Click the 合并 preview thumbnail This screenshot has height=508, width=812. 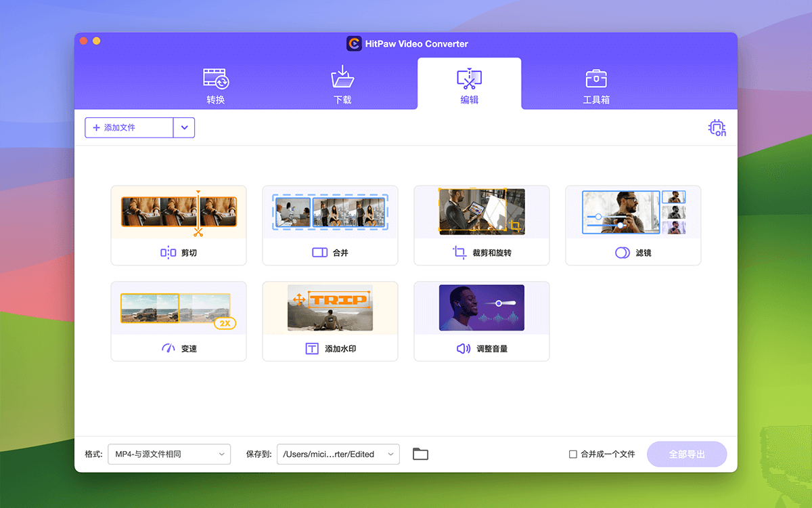pos(330,212)
